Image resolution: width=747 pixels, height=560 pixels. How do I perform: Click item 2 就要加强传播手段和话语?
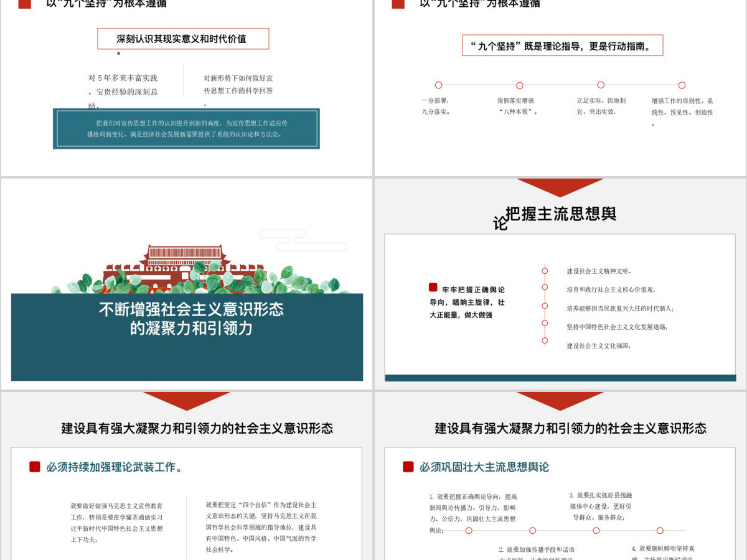[537, 553]
